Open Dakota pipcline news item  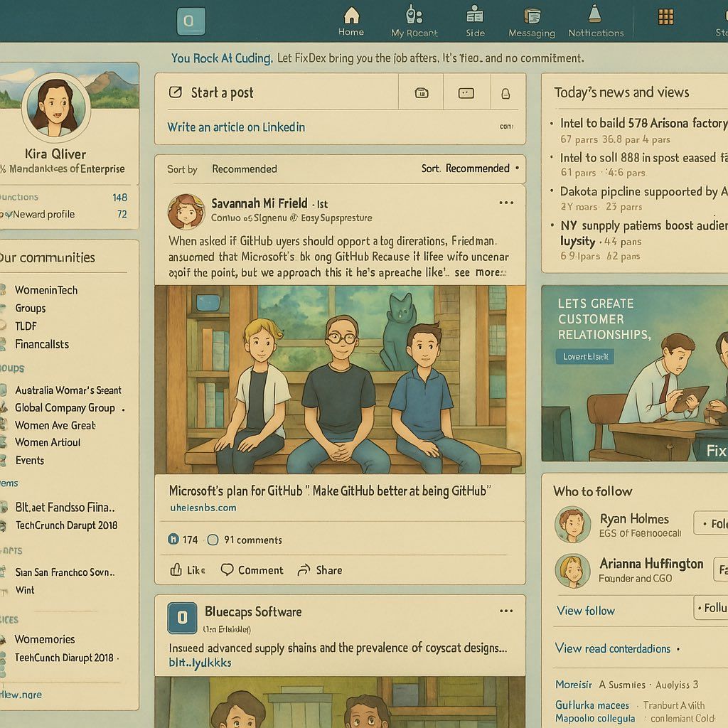click(643, 191)
